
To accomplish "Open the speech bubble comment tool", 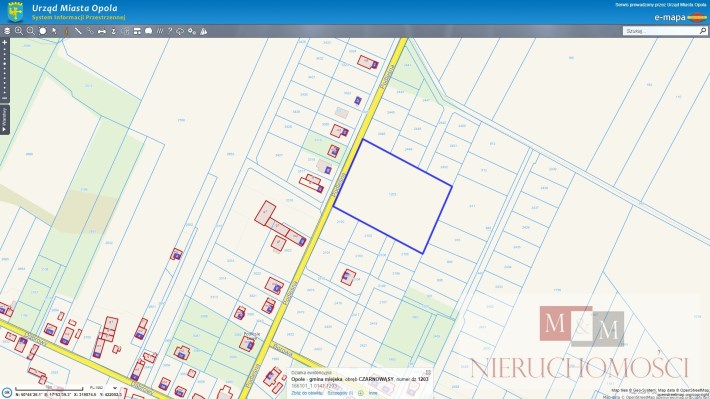I will pyautogui.click(x=148, y=31).
